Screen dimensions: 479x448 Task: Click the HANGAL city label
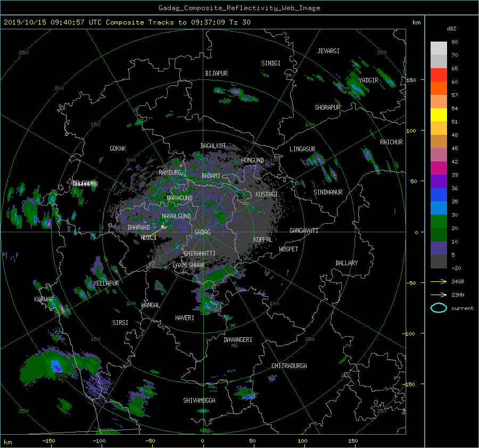(150, 305)
